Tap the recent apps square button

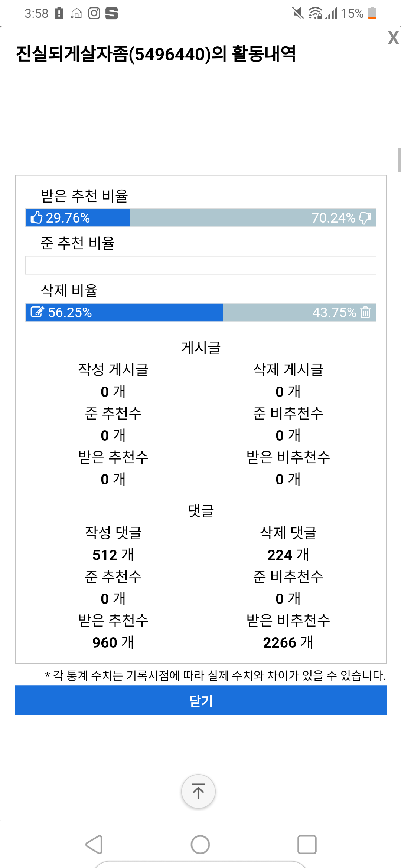point(307,845)
